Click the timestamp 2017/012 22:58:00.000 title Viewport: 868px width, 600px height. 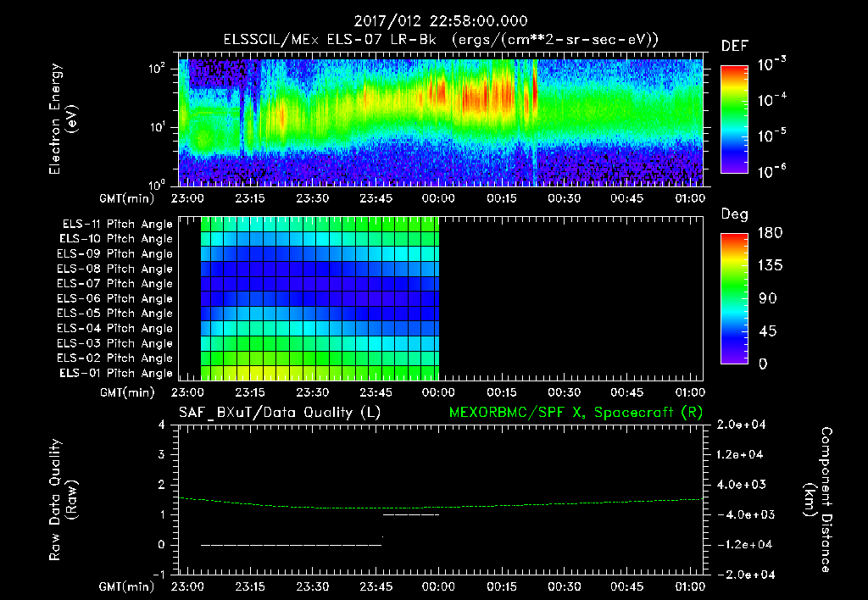tap(441, 21)
